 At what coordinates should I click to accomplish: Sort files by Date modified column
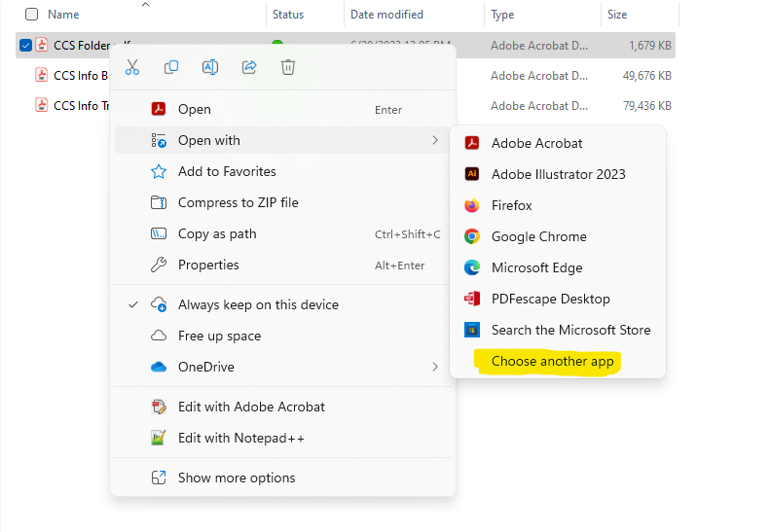pyautogui.click(x=386, y=15)
